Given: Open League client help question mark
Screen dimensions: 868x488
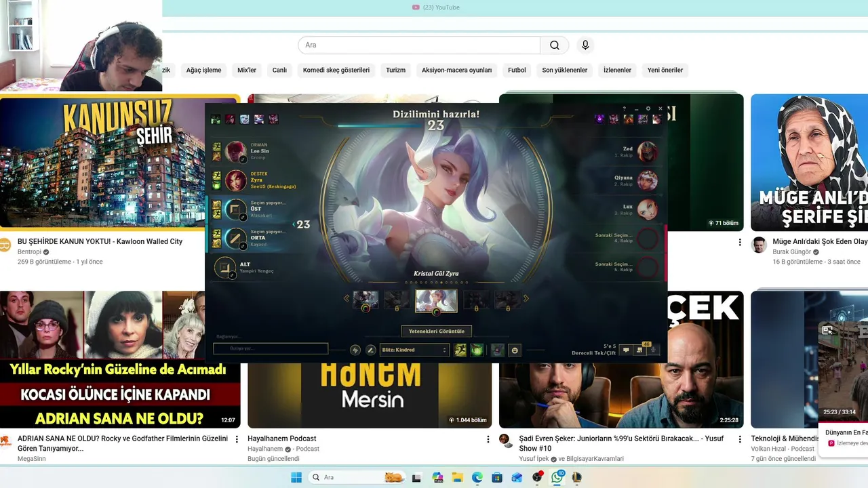Looking at the screenshot, I should click(625, 108).
